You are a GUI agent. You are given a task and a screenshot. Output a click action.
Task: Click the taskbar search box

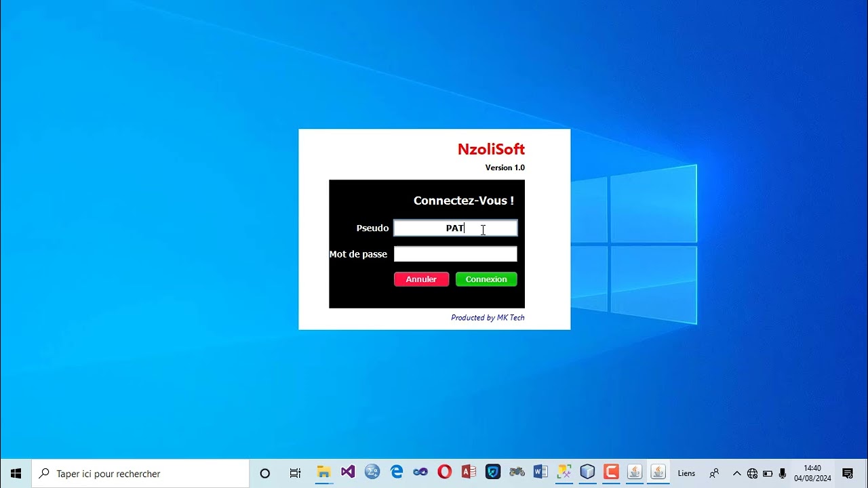[x=141, y=473]
